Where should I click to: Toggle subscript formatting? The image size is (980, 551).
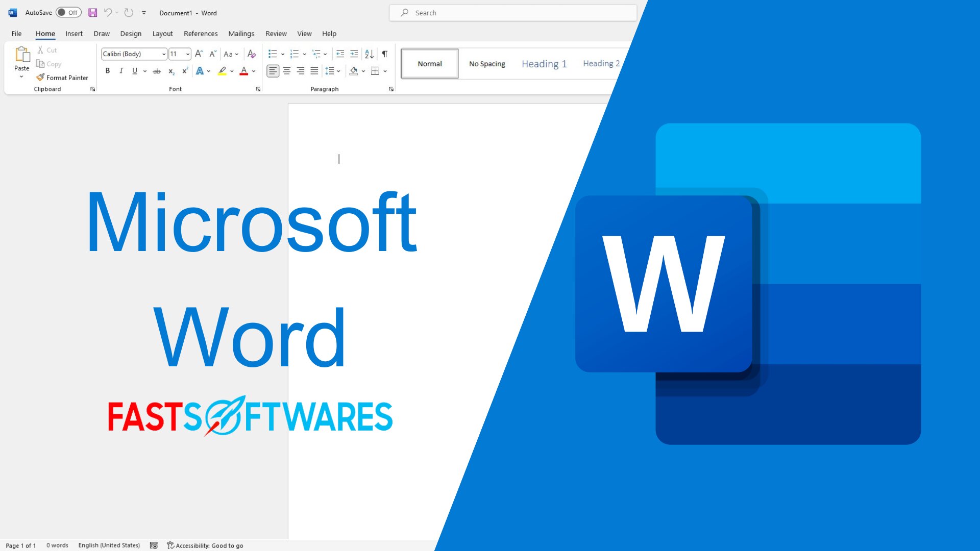(x=171, y=71)
